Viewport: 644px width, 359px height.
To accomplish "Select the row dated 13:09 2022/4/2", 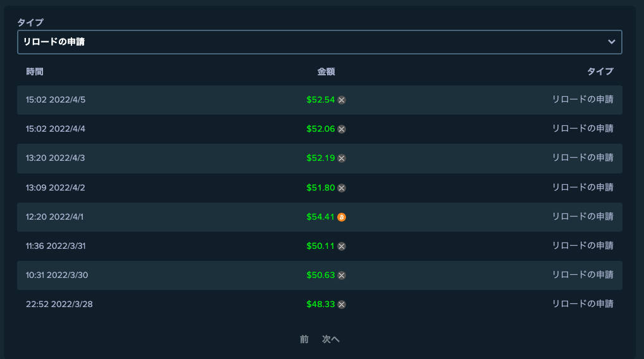I will pyautogui.click(x=319, y=188).
